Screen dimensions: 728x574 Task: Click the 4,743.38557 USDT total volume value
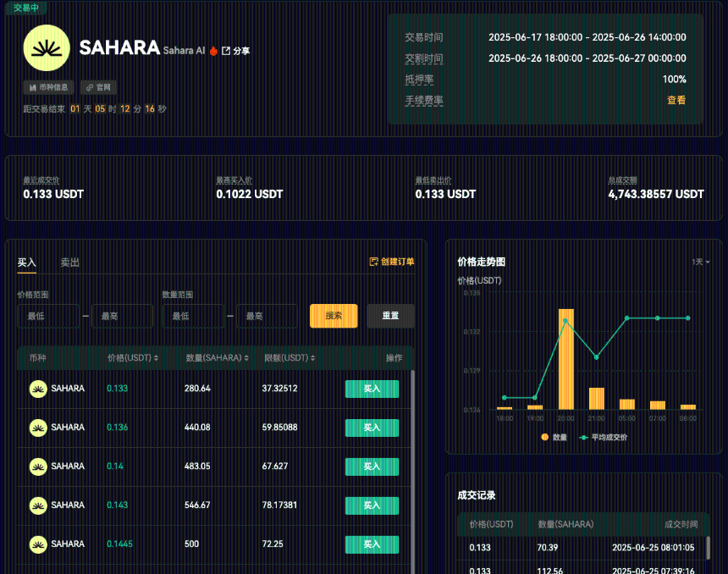click(x=656, y=194)
